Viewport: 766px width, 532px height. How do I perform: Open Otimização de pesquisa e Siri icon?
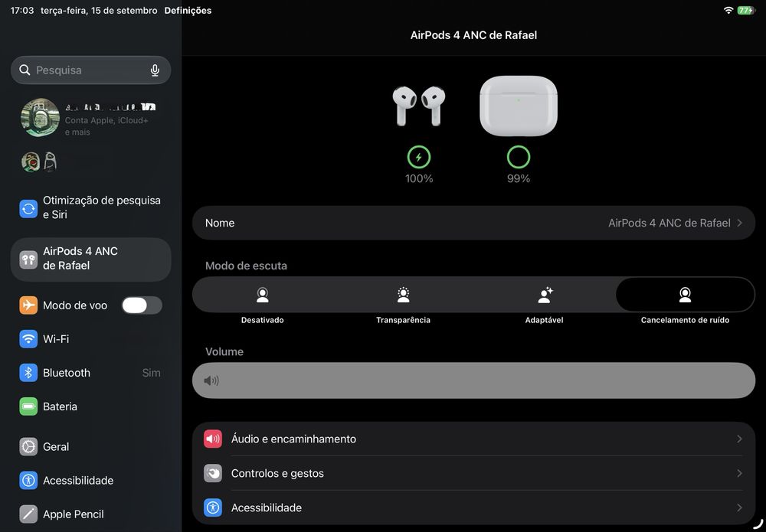coord(28,208)
